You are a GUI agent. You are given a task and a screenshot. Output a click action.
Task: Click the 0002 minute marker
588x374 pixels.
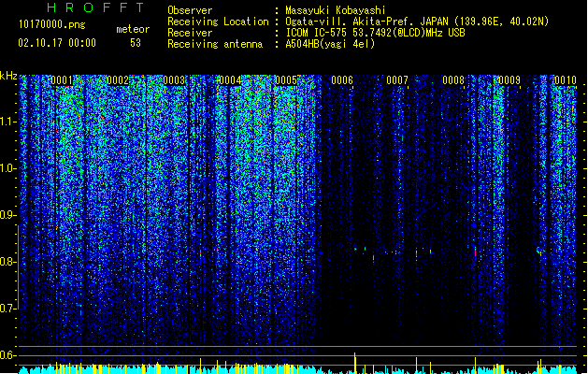coord(118,80)
